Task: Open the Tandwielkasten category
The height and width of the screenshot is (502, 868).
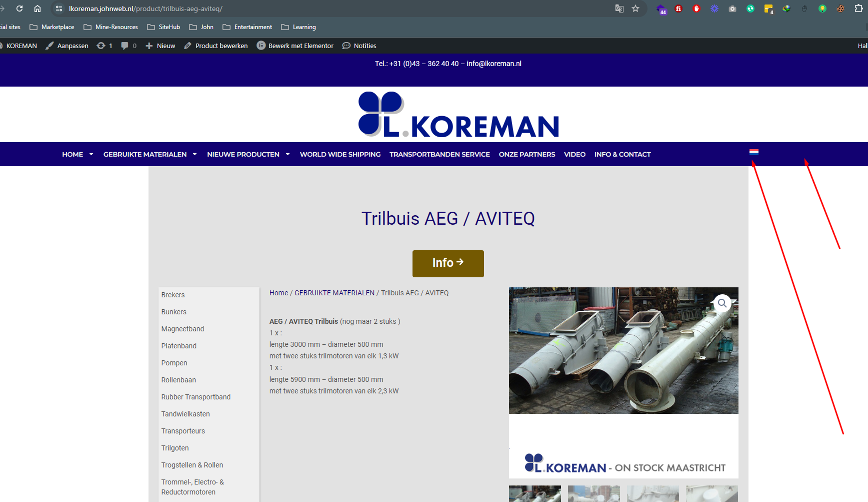Action: click(x=185, y=414)
